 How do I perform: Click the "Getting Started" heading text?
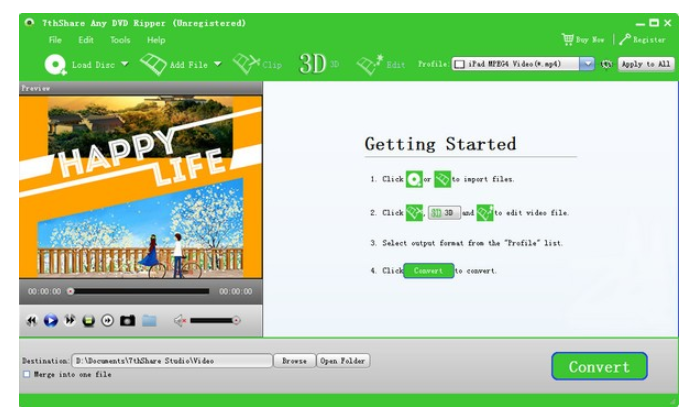click(440, 144)
